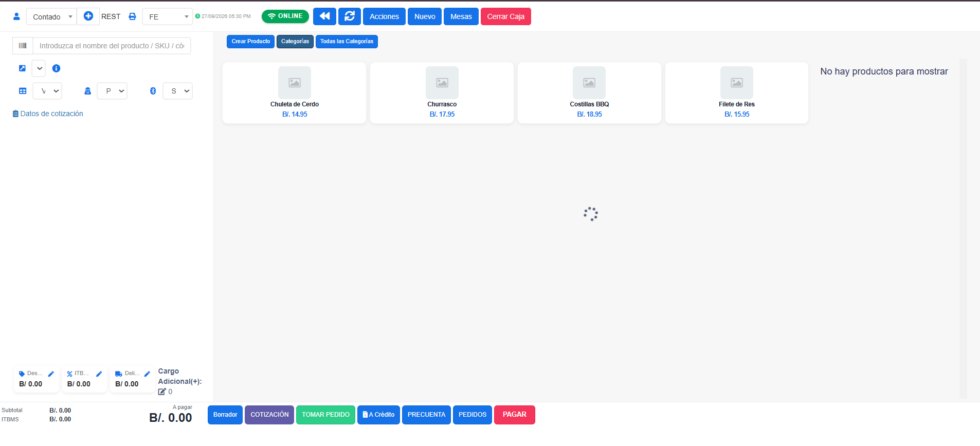Click TOMAR PEDIDO button
The image size is (980, 446).
pyautogui.click(x=325, y=415)
